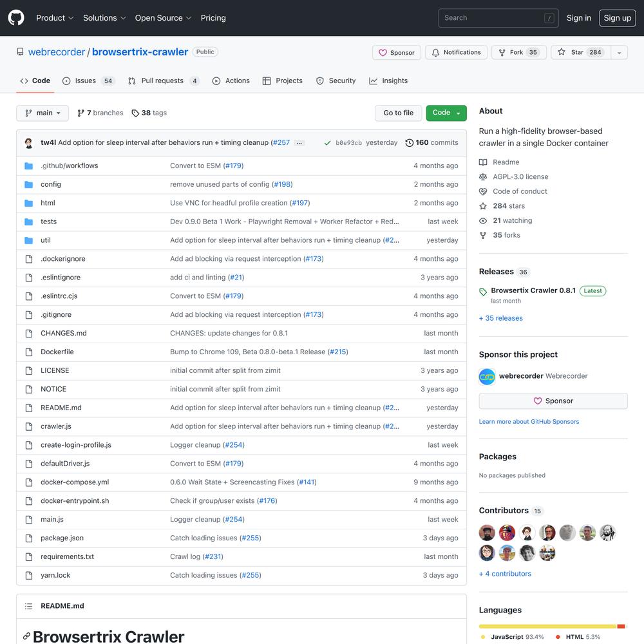Select the Code tab
Screen dimensions: 644x644
click(x=35, y=81)
